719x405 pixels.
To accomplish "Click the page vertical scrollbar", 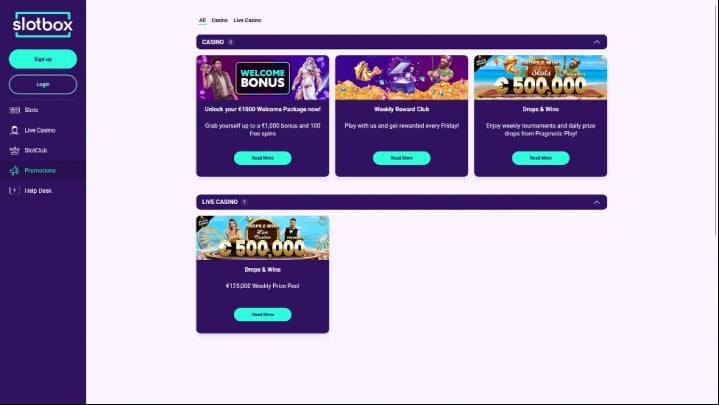I will (716, 119).
